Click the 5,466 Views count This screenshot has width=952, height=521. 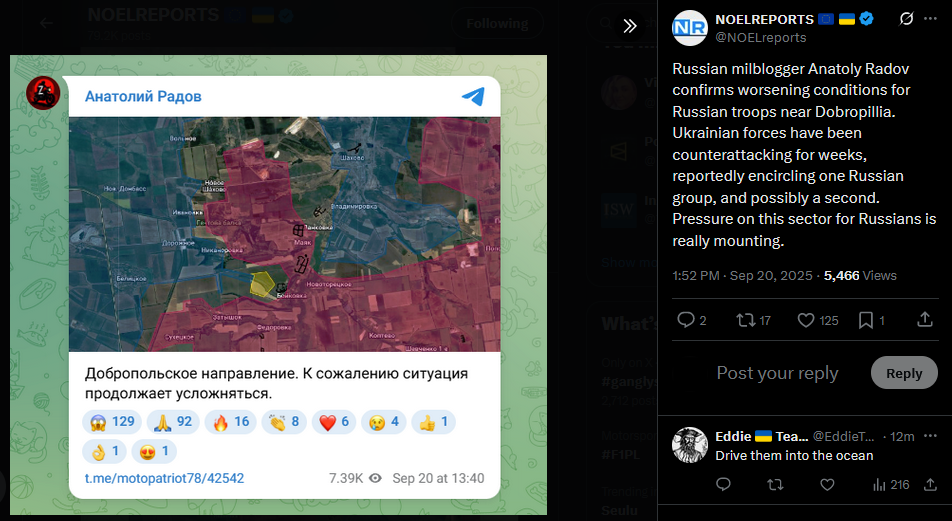pyautogui.click(x=860, y=276)
